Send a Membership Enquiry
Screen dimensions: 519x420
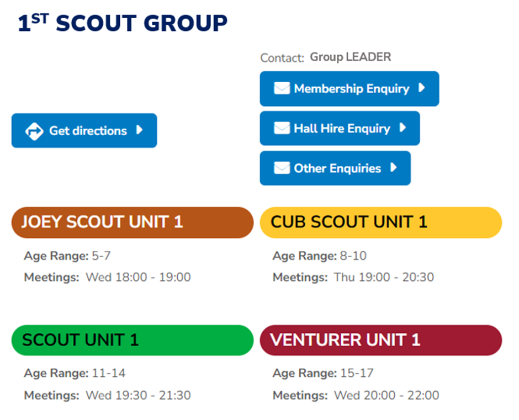349,89
